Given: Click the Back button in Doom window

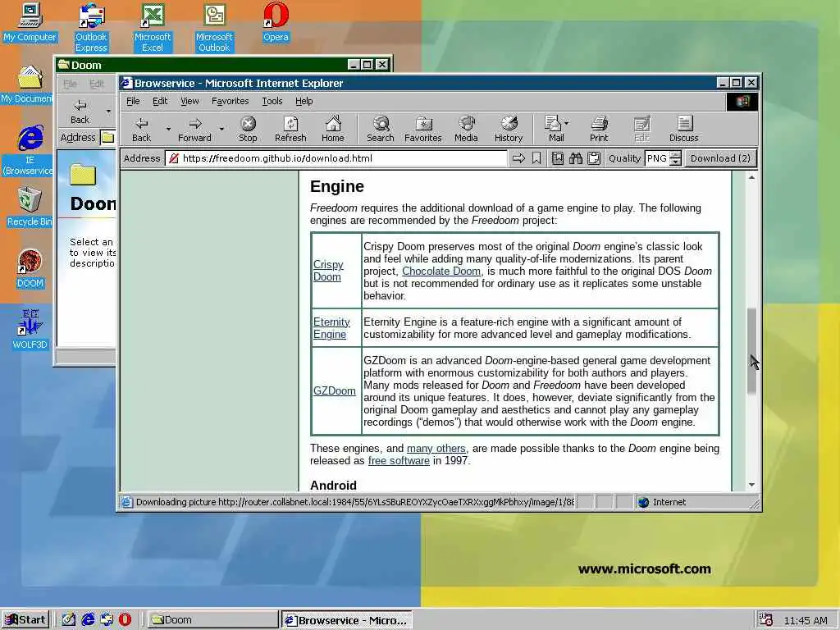Looking at the screenshot, I should click(80, 112).
